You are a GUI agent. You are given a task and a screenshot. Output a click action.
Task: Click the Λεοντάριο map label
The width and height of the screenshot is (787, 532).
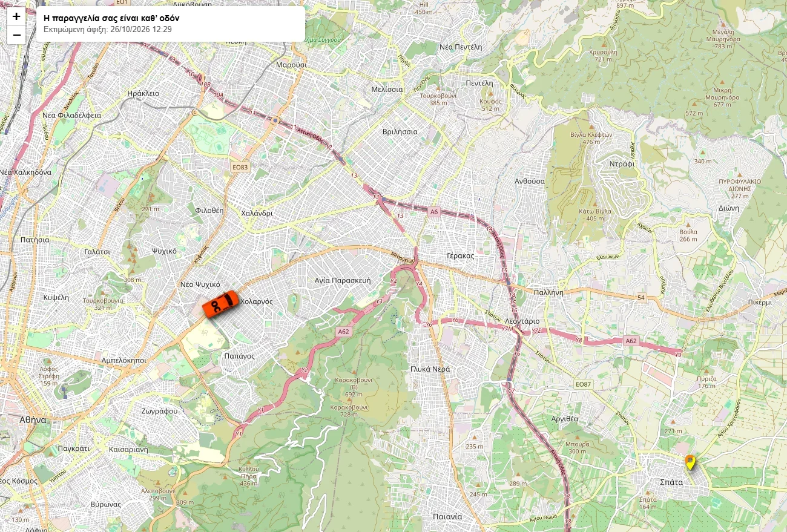coord(521,321)
